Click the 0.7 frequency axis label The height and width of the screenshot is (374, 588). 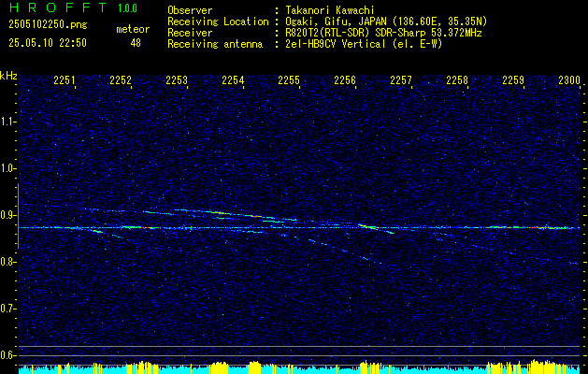[x=7, y=309]
